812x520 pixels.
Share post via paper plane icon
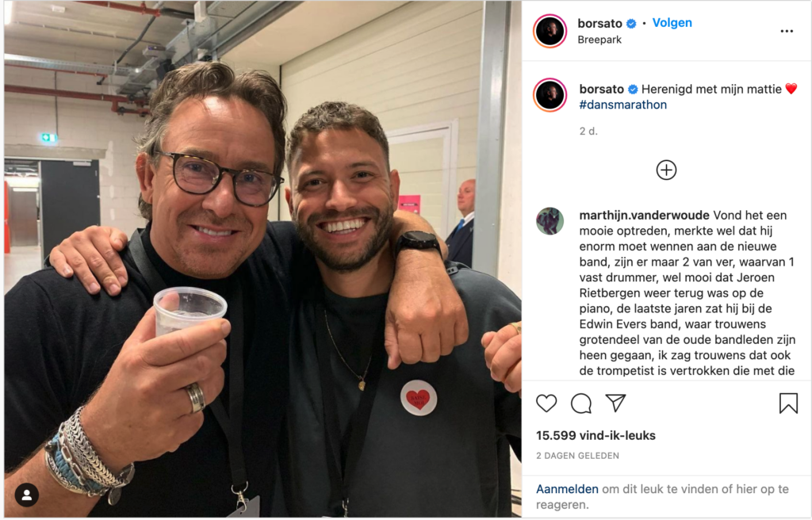[615, 403]
